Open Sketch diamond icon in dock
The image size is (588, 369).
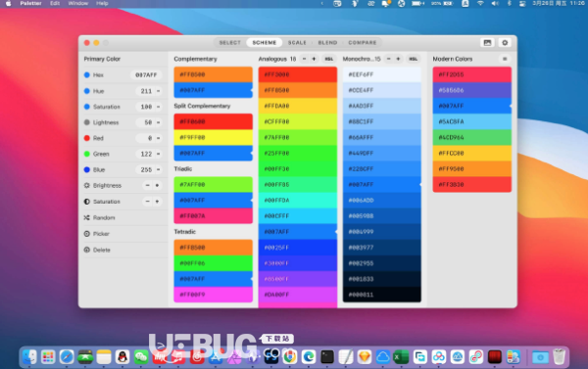[x=365, y=356]
